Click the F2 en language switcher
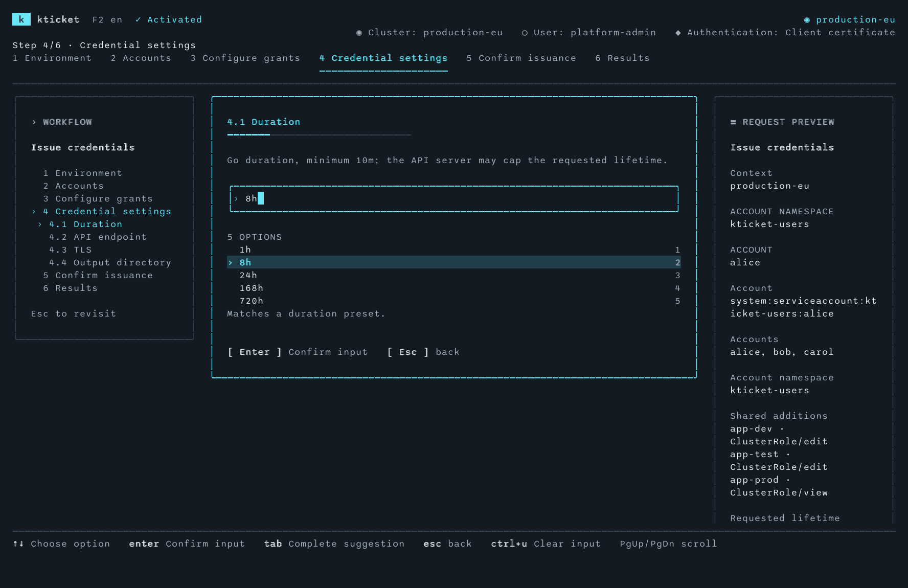The height and width of the screenshot is (588, 908). tap(107, 19)
